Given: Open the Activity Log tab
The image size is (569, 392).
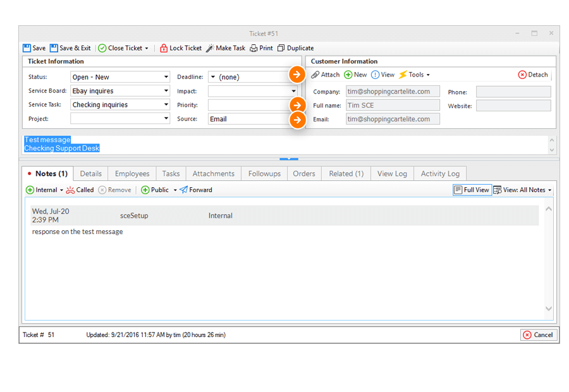Looking at the screenshot, I should tap(440, 173).
